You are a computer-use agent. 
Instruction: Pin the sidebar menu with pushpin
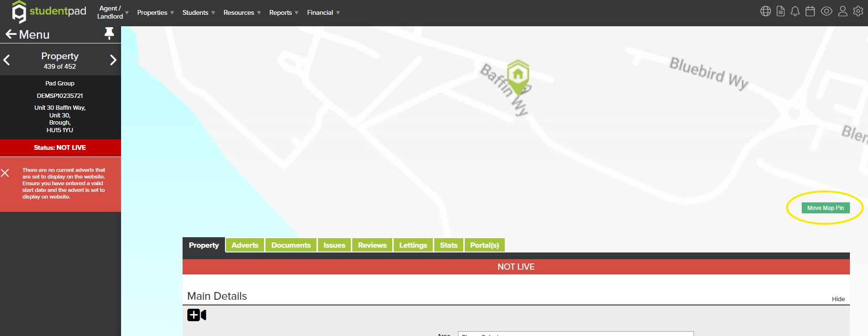pos(109,33)
